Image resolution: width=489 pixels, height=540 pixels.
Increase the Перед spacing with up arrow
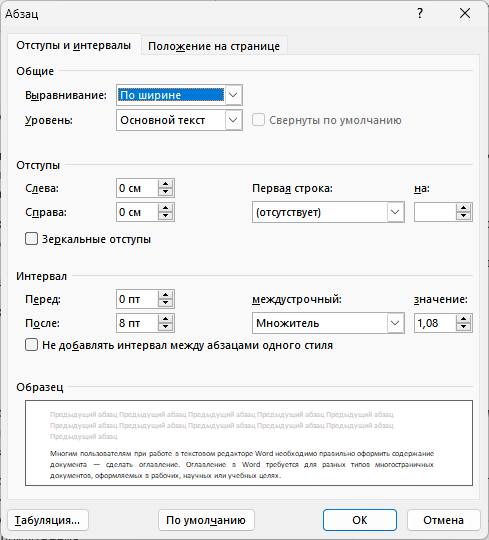(x=166, y=295)
